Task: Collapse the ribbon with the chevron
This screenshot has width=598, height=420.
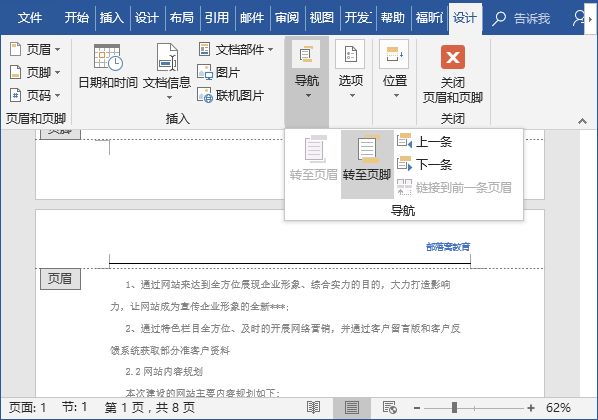Action: pyautogui.click(x=582, y=121)
